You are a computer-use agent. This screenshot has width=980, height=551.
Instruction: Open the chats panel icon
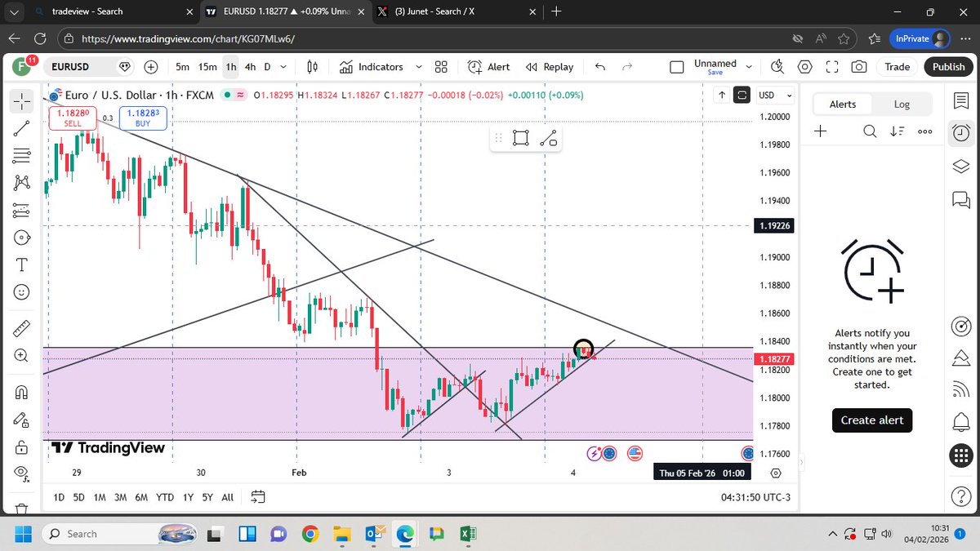[x=961, y=199]
